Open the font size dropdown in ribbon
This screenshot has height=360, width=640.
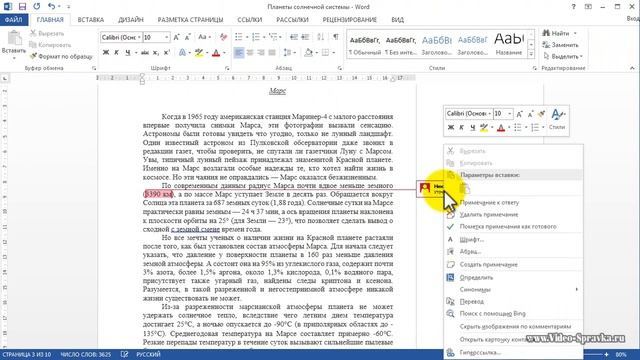pos(167,37)
